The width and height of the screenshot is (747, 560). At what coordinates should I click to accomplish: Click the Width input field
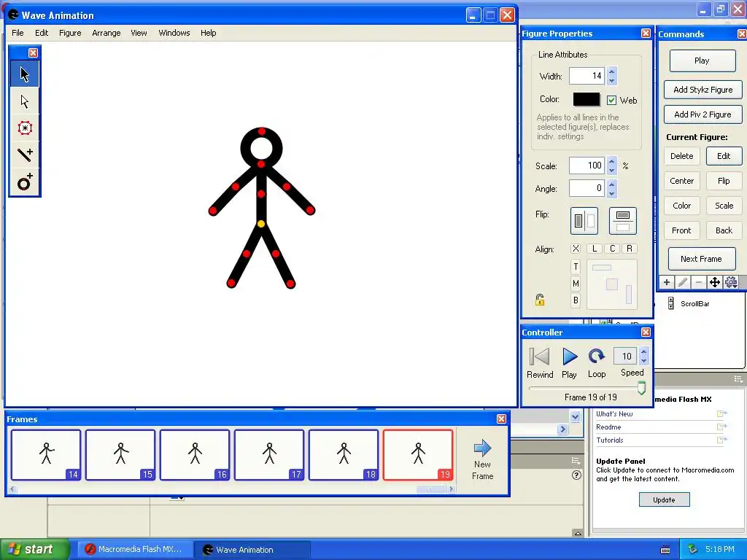(x=587, y=76)
